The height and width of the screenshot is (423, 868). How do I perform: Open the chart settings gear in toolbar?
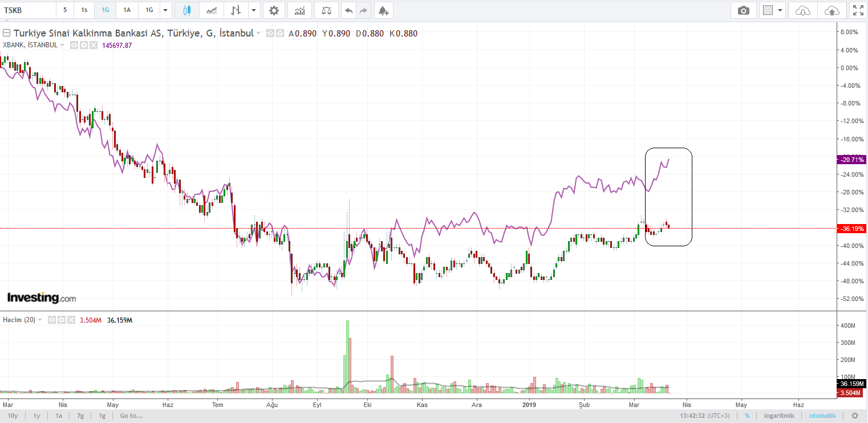(274, 10)
